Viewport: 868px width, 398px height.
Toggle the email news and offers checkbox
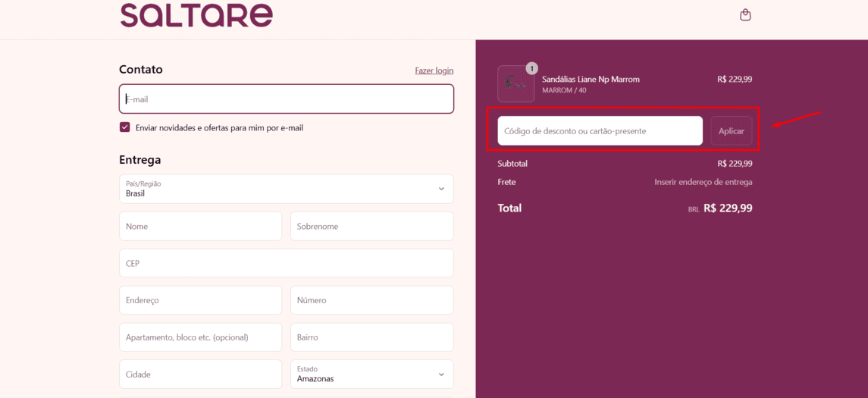(x=125, y=127)
